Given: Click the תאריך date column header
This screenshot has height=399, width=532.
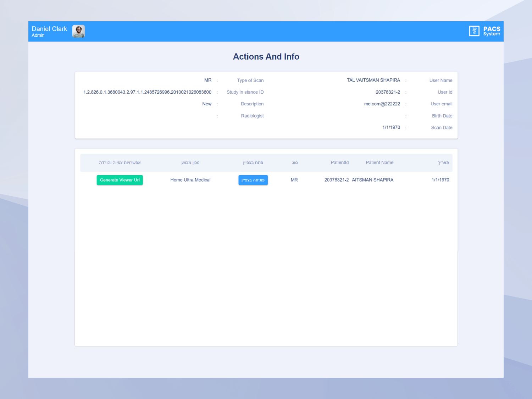Looking at the screenshot, I should click(x=443, y=163).
